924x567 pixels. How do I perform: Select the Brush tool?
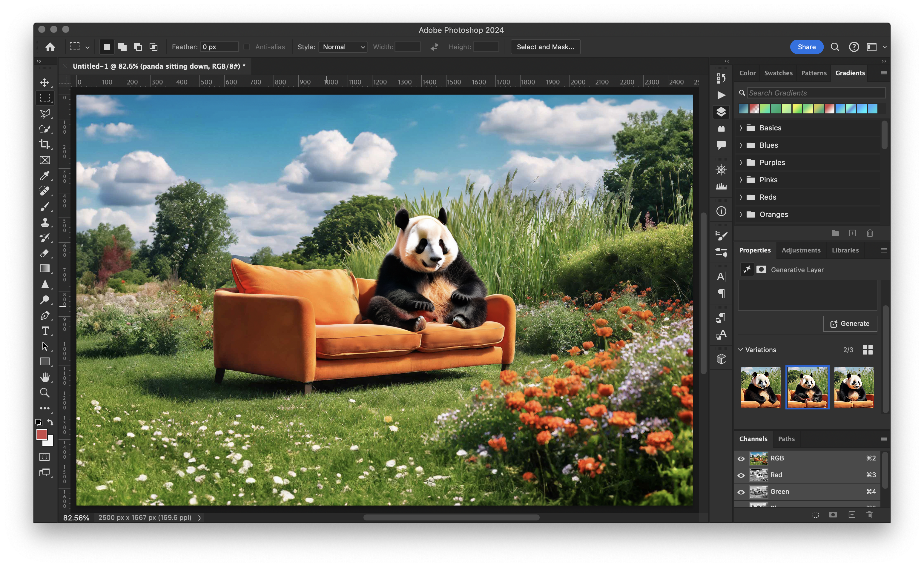pos(45,207)
